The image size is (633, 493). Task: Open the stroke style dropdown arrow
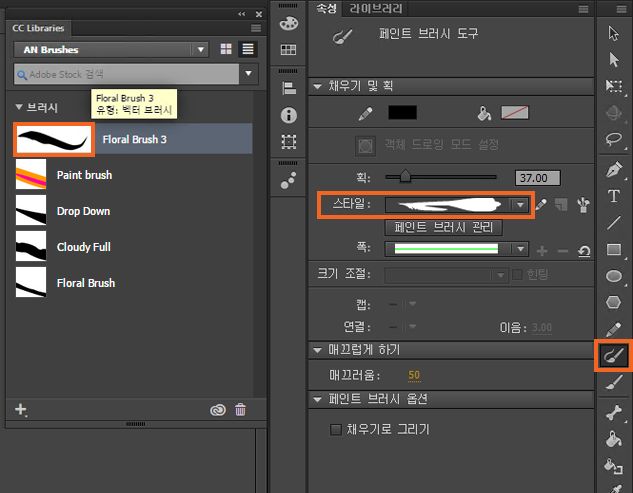point(520,205)
